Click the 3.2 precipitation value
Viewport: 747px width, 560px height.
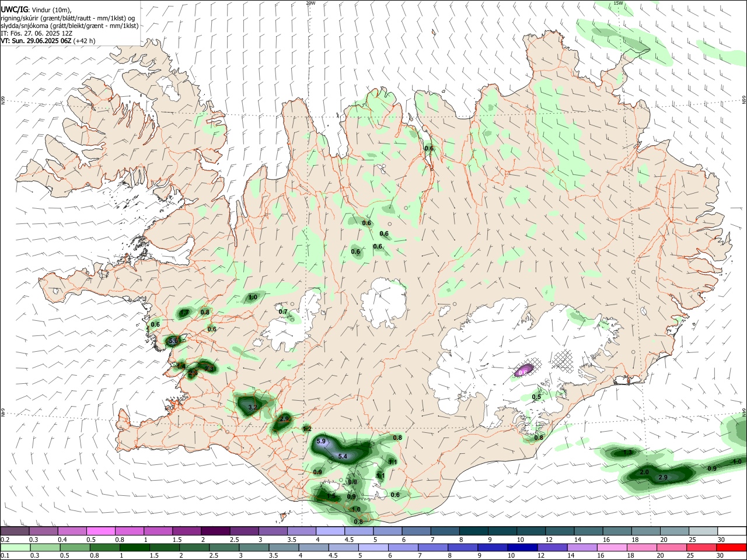pos(253,407)
